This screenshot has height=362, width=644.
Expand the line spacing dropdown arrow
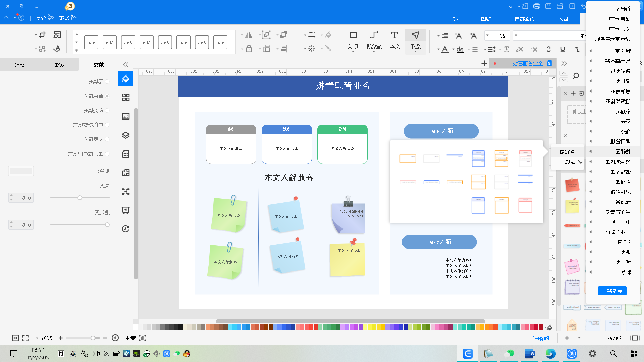(x=485, y=49)
